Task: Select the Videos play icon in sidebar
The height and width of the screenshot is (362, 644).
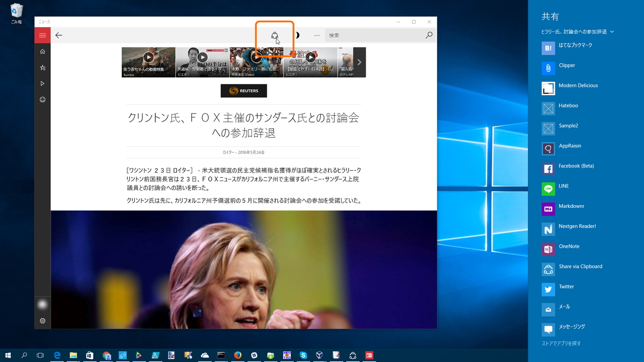Action: [x=42, y=83]
